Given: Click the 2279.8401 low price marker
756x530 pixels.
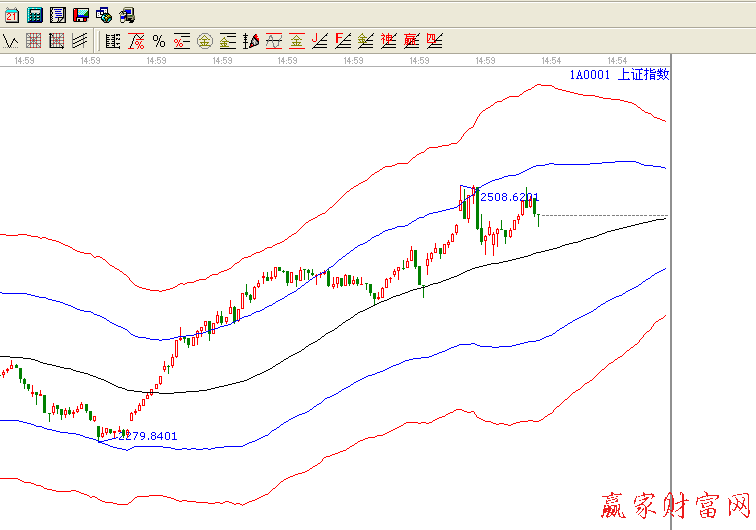Looking at the screenshot, I should 146,435.
